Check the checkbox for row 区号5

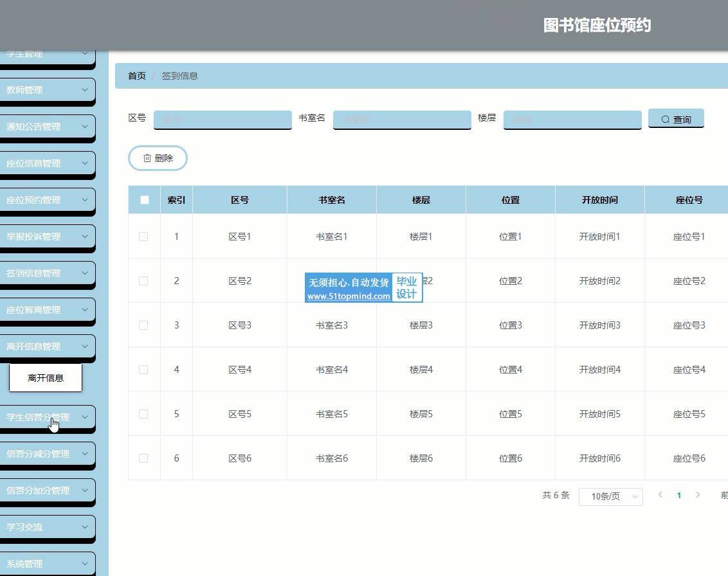[x=143, y=414]
